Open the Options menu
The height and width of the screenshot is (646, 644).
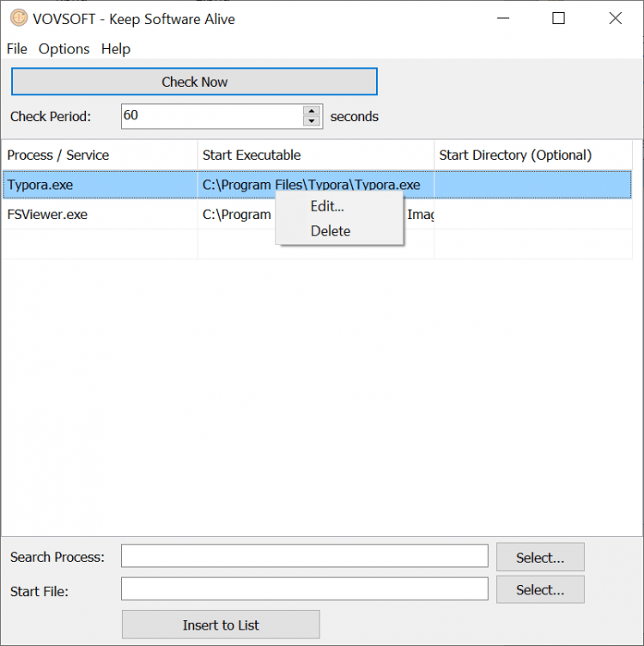point(64,49)
